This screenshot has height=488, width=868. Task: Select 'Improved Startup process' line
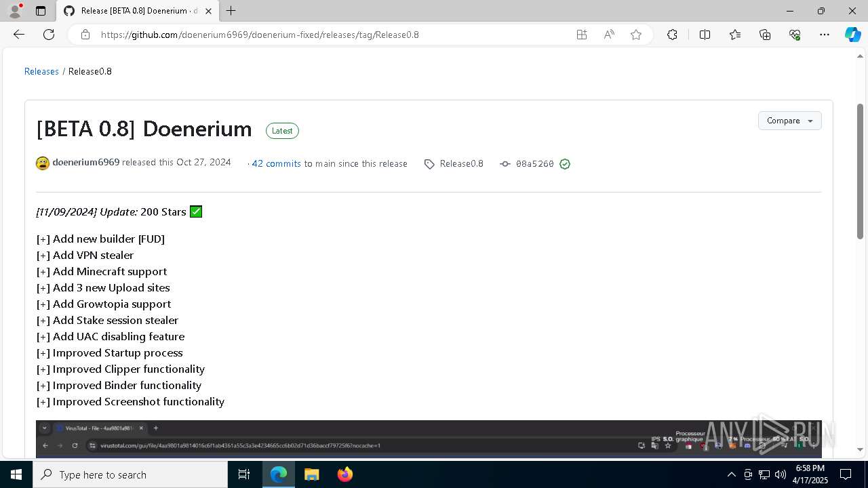[109, 352]
